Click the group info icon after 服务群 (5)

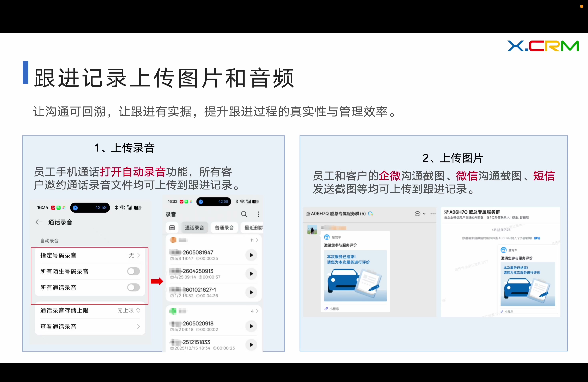click(x=371, y=214)
